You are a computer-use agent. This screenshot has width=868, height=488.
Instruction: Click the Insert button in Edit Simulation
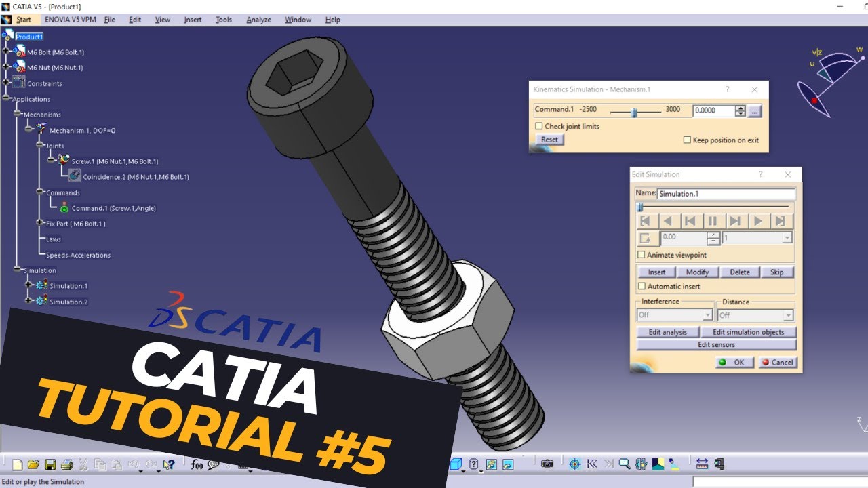pyautogui.click(x=656, y=272)
